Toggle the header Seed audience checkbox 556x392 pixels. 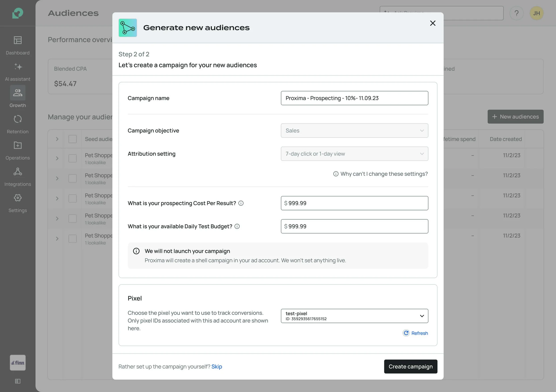click(73, 139)
